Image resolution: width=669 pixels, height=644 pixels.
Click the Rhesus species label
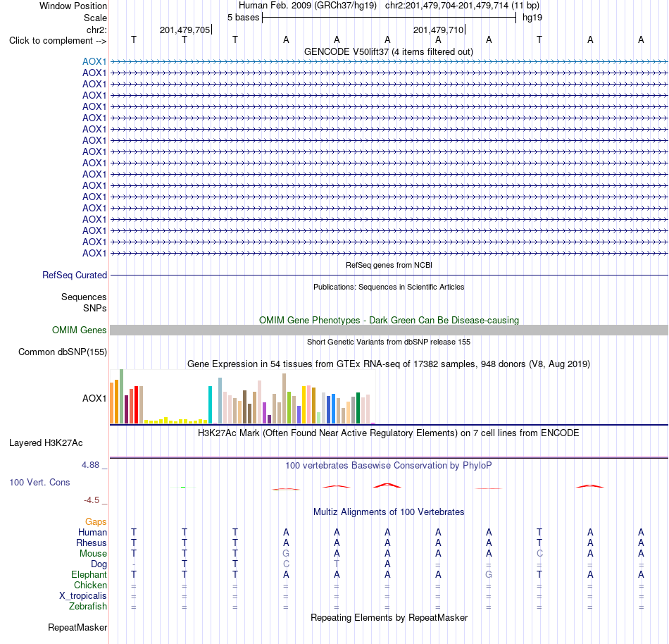coord(92,543)
